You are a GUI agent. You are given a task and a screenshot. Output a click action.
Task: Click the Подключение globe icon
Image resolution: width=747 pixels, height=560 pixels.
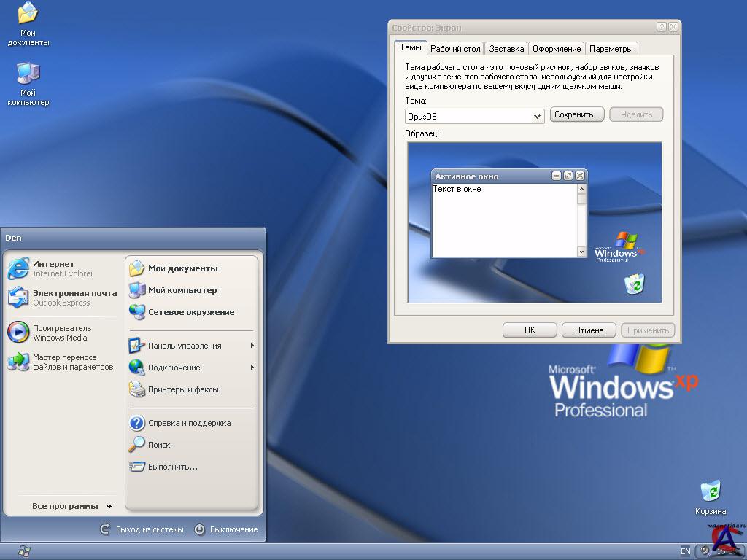pos(137,367)
